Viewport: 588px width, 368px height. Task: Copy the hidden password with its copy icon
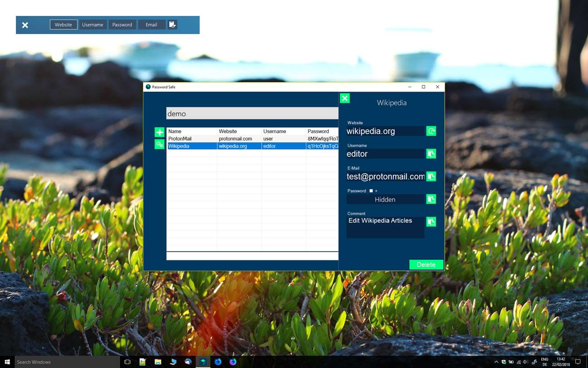coord(431,199)
